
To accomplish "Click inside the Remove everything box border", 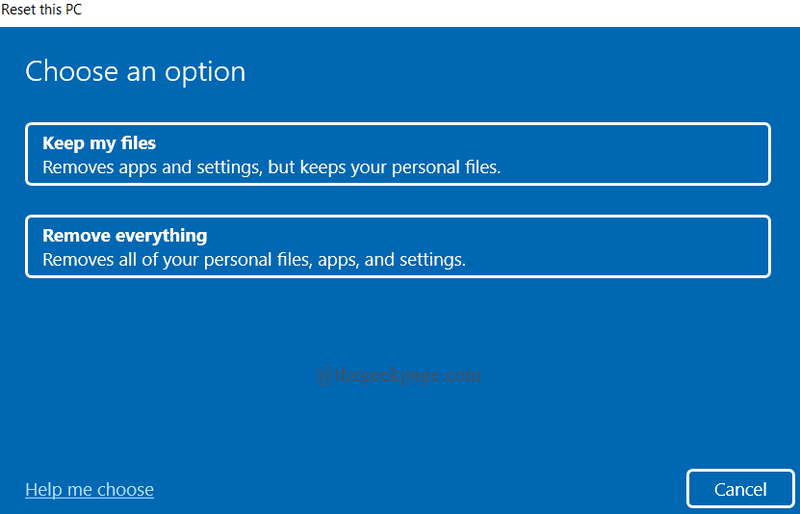I will tap(397, 247).
